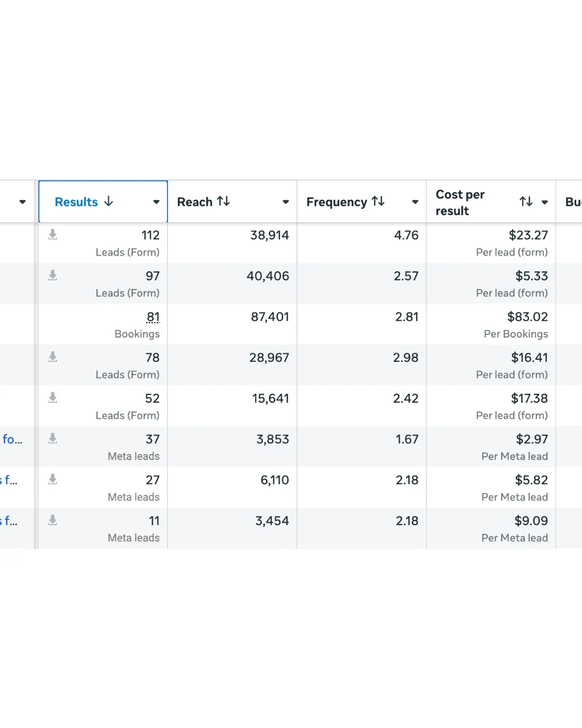
Task: Click download icon beside 11 Meta leads
Action: pyautogui.click(x=53, y=520)
